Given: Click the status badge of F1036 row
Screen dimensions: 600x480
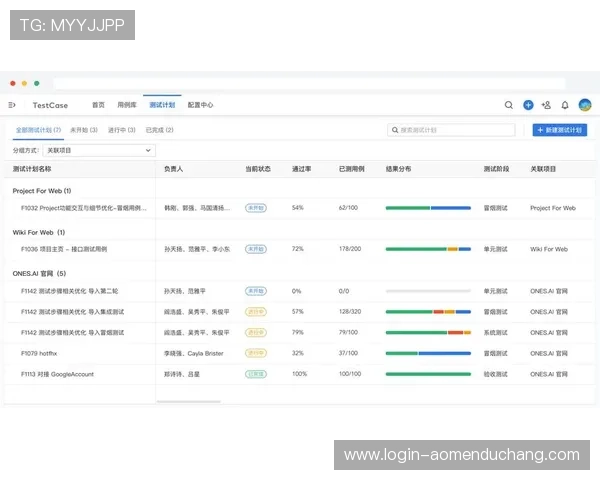Looking at the screenshot, I should click(x=256, y=249).
